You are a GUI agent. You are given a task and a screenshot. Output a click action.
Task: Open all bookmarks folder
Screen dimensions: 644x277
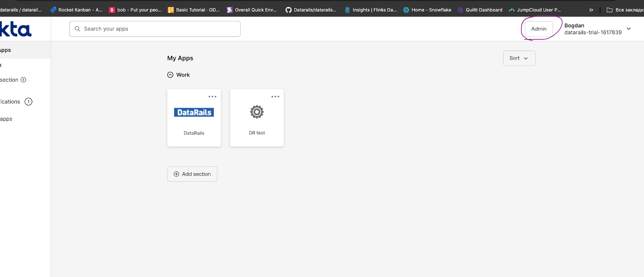pyautogui.click(x=625, y=10)
